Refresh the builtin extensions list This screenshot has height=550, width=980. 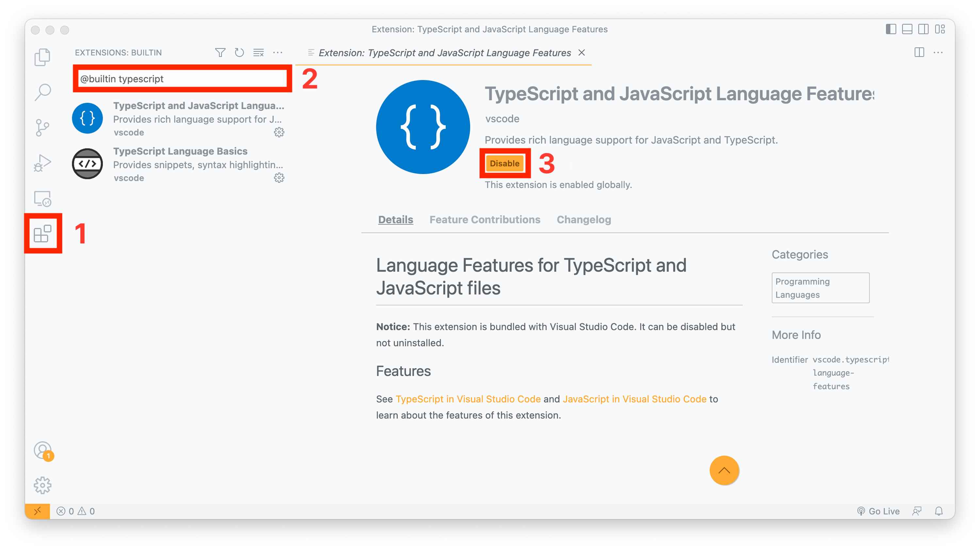click(x=239, y=53)
